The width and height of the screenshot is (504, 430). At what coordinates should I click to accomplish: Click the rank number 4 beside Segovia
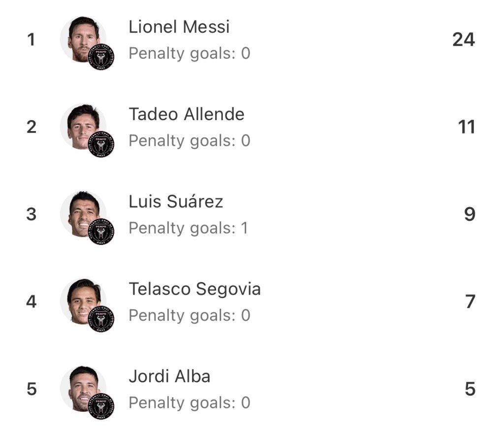pos(31,301)
